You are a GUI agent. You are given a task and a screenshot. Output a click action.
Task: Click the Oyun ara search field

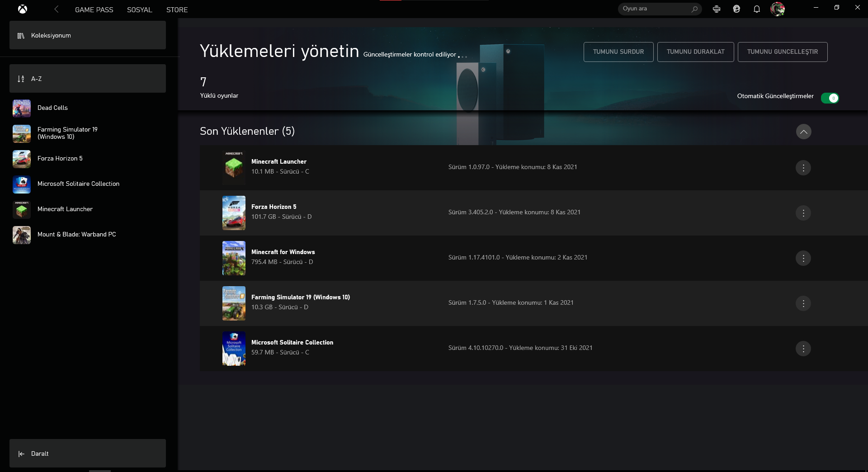pyautogui.click(x=660, y=9)
